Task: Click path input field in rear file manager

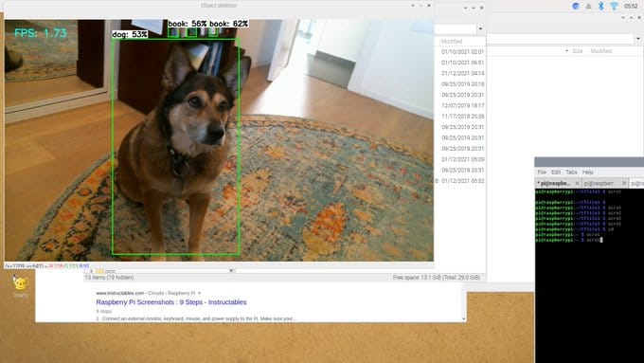Action: (x=561, y=39)
